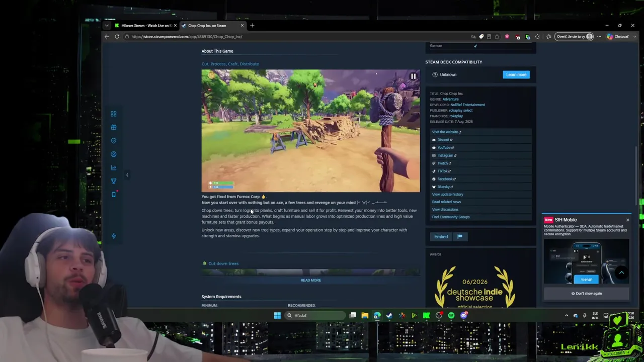Expand description with READ MORE
Screen dimensions: 644x362
310,280
